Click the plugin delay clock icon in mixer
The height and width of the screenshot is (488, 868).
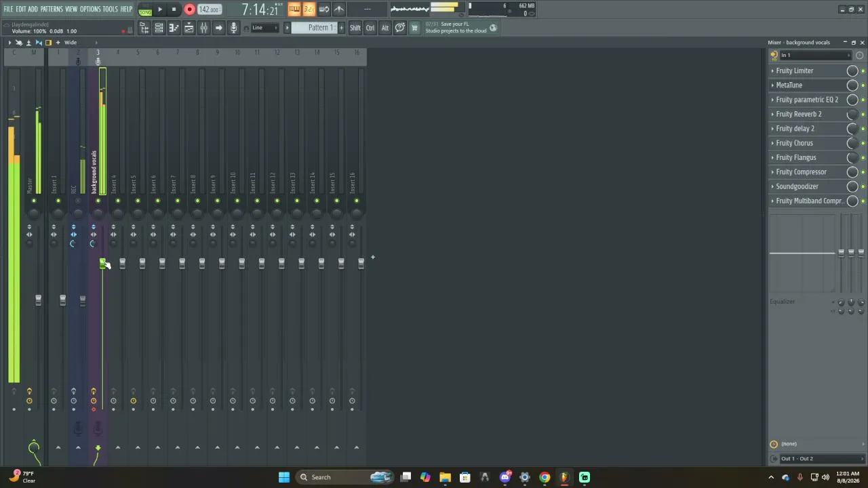pos(774,444)
